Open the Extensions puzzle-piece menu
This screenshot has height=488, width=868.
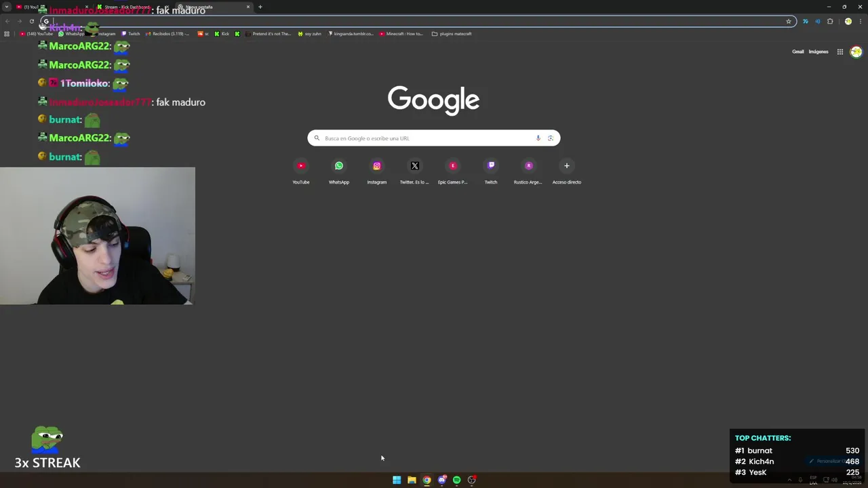click(x=830, y=21)
